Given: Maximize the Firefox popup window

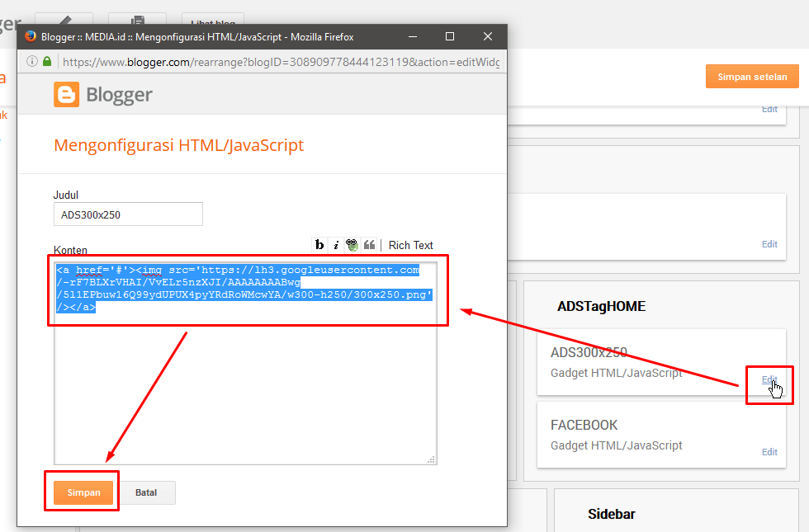Looking at the screenshot, I should (450, 36).
